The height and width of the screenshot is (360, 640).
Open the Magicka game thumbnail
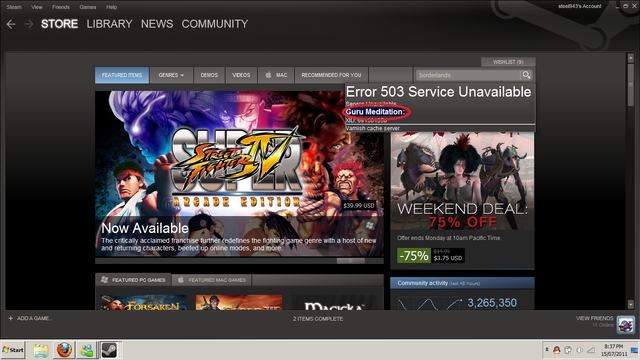coord(334,302)
